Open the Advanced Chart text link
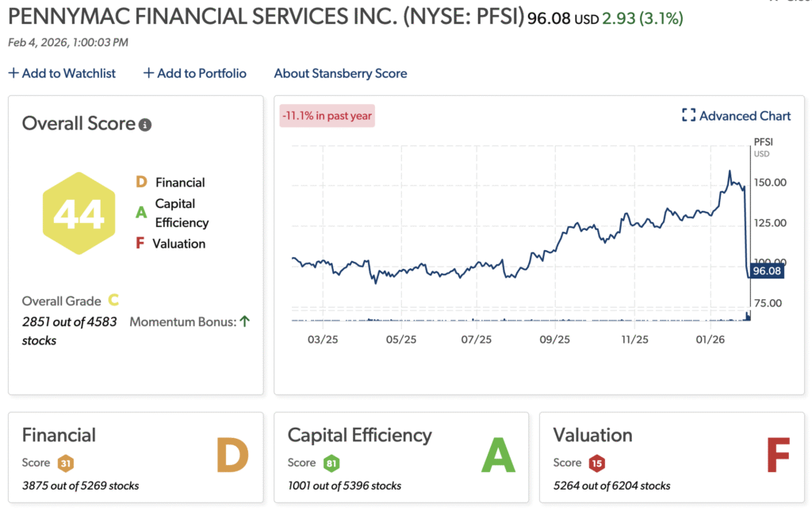Screen dimensions: 812x511 745,116
